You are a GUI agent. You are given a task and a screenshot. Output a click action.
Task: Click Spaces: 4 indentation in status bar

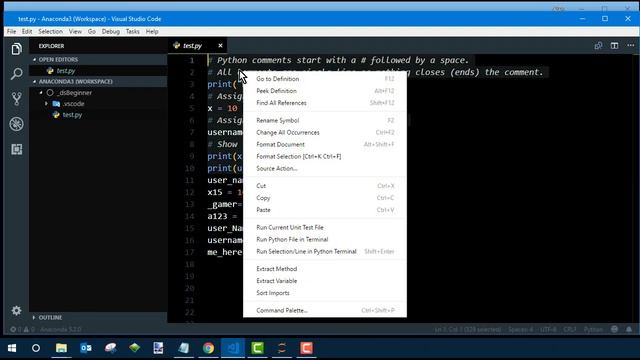pyautogui.click(x=520, y=329)
